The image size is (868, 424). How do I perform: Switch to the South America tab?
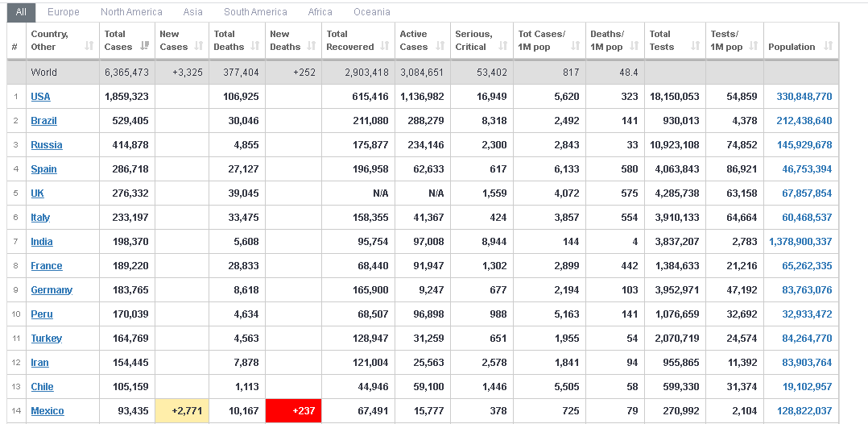tap(256, 11)
